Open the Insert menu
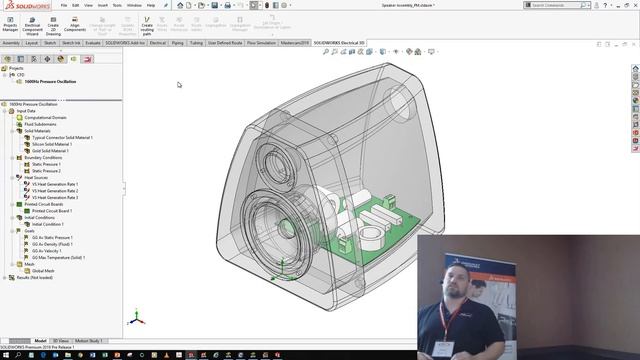This screenshot has height=360, width=640. click(102, 5)
